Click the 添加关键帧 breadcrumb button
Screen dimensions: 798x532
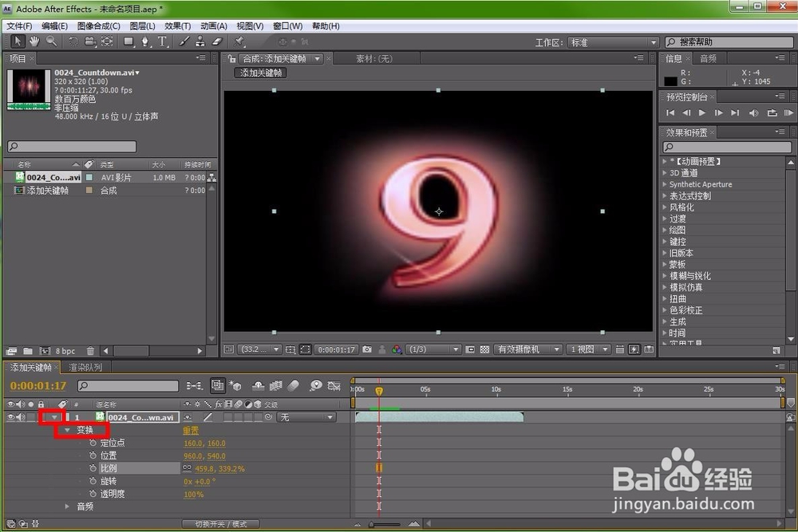tap(261, 73)
